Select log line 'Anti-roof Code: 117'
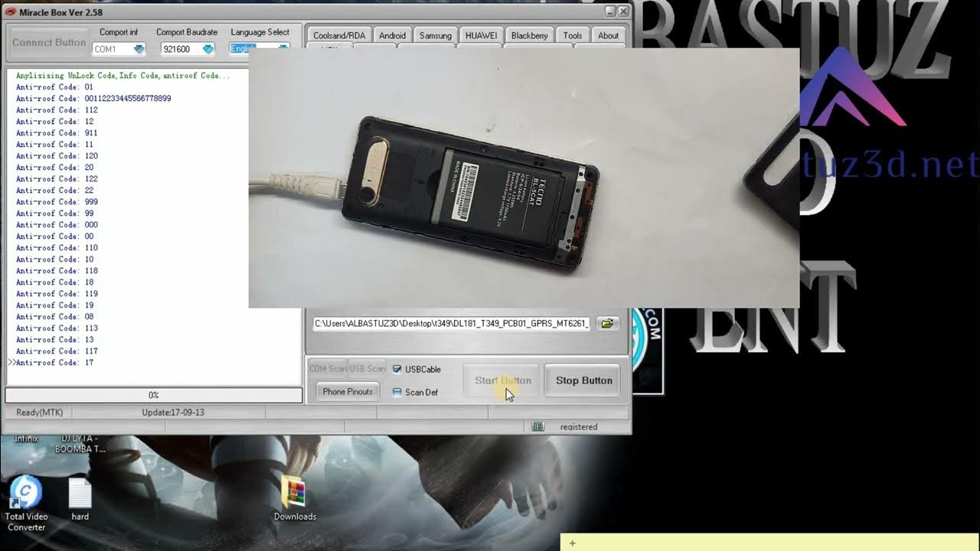Viewport: 980px width, 551px height. pos(57,351)
